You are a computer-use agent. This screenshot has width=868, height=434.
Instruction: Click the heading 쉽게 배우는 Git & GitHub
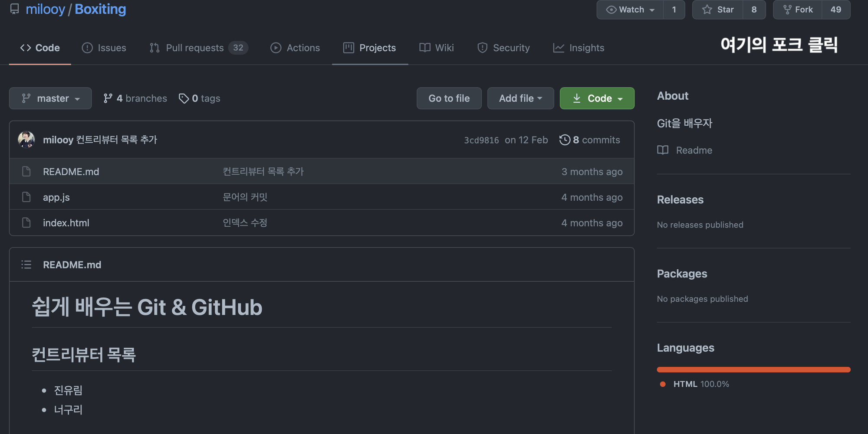(147, 307)
